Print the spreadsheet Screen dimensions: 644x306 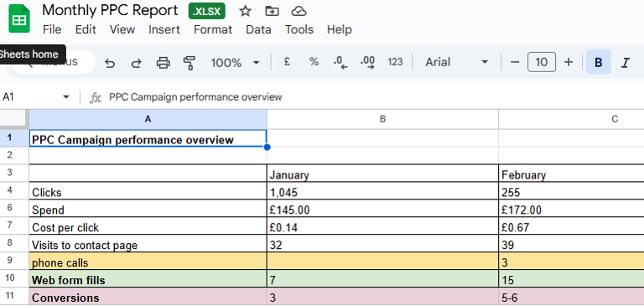tap(163, 63)
